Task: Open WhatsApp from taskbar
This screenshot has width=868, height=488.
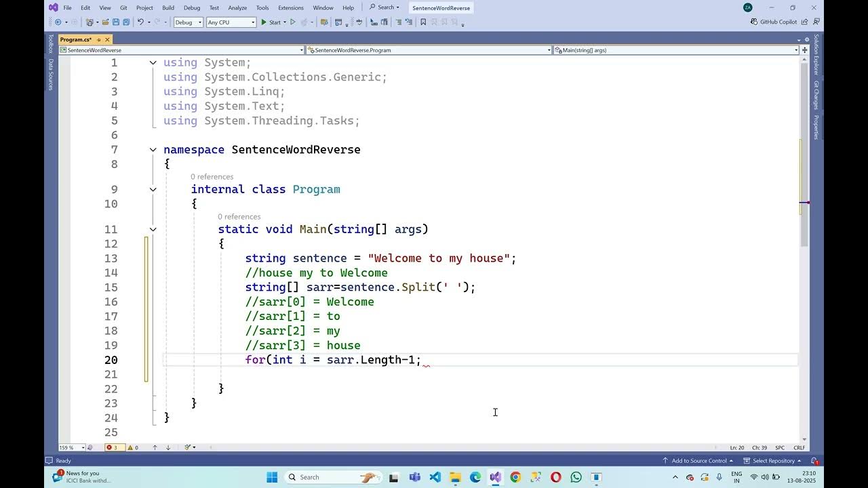Action: click(576, 477)
